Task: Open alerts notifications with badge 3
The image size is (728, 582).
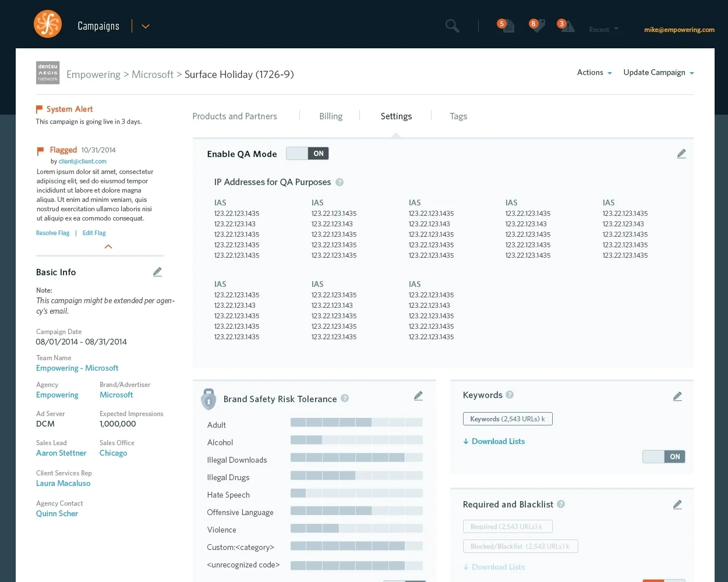Action: pyautogui.click(x=566, y=25)
